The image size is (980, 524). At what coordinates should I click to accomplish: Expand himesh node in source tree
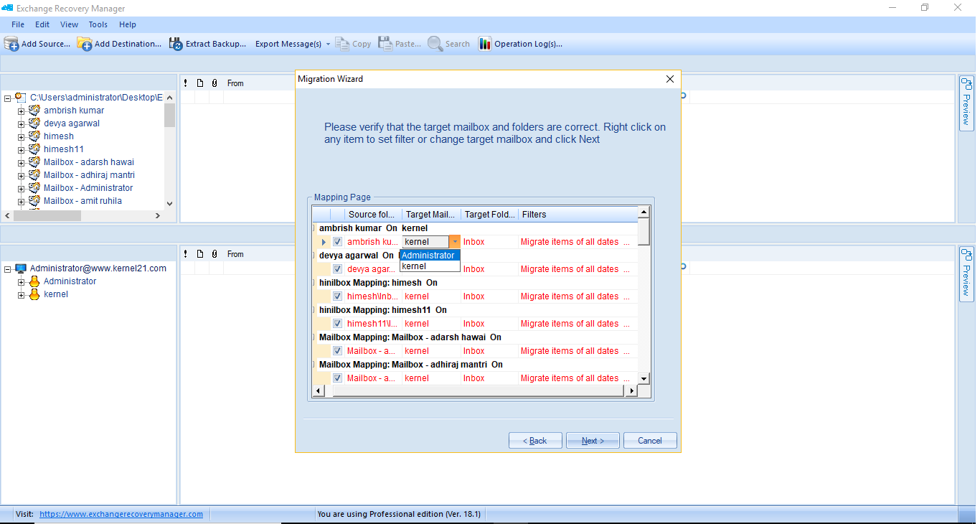pos(22,136)
